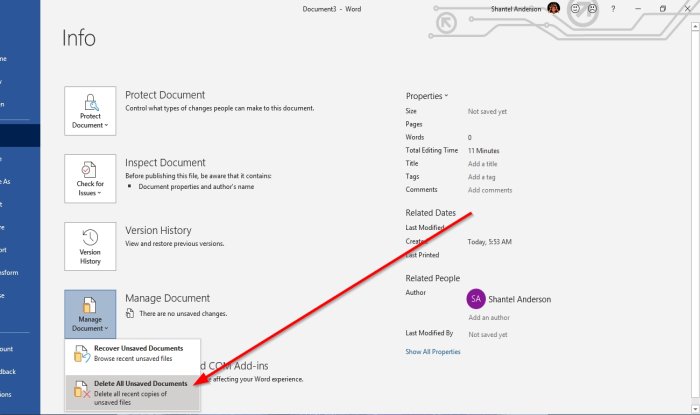This screenshot has height=415, width=700.
Task: Click the Inspect Document heading
Action: [165, 163]
